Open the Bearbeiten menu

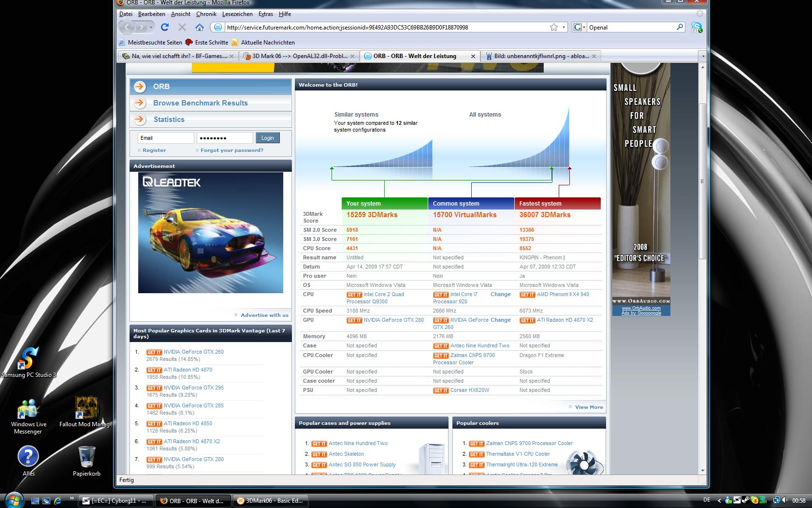coord(151,14)
